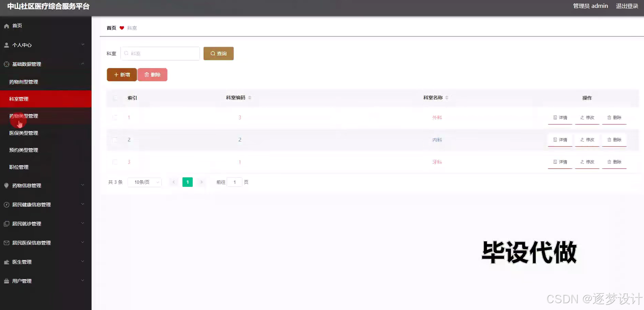644x310 pixels.
Task: Click the home icon beside 首页 in sidebar
Action: pos(6,26)
